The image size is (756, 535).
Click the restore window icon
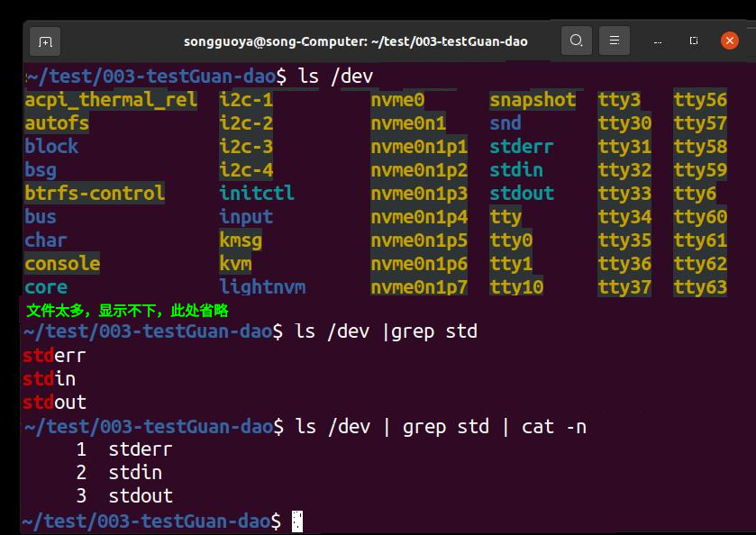pos(692,41)
